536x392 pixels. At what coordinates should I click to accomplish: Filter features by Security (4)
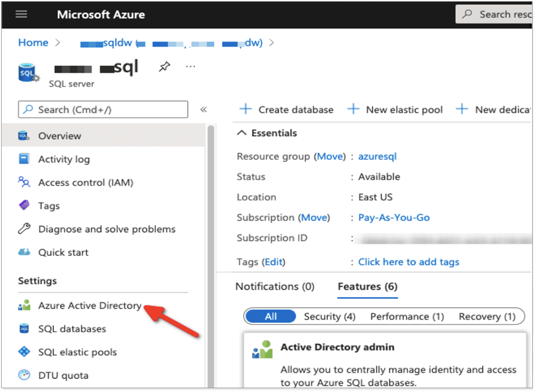[329, 316]
